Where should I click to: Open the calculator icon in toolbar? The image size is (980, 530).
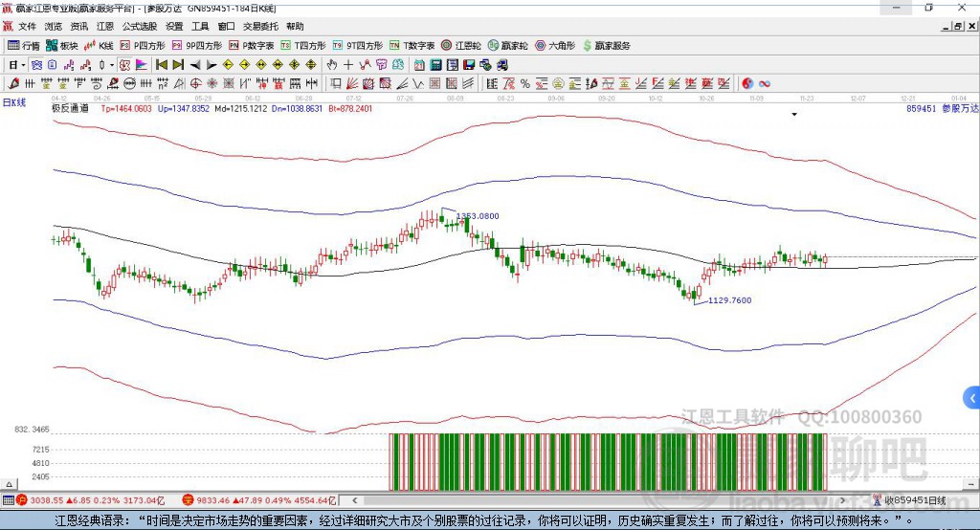pos(435,65)
